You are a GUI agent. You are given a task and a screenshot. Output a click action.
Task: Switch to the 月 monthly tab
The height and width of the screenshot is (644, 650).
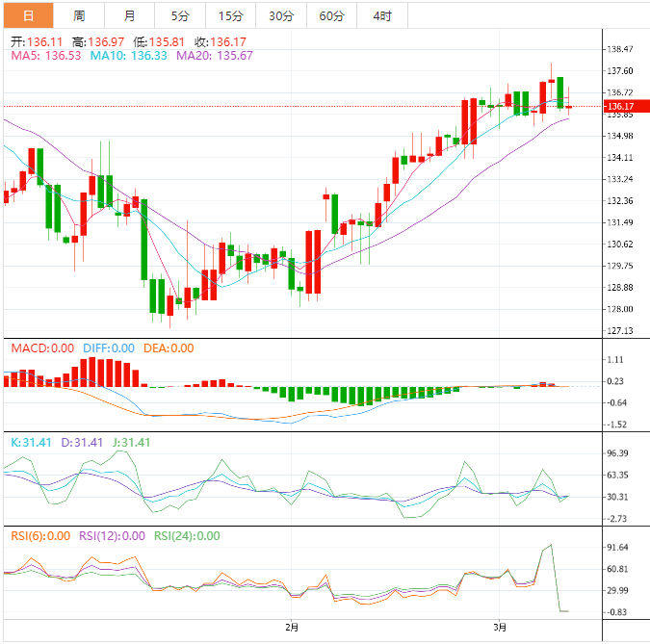(130, 15)
